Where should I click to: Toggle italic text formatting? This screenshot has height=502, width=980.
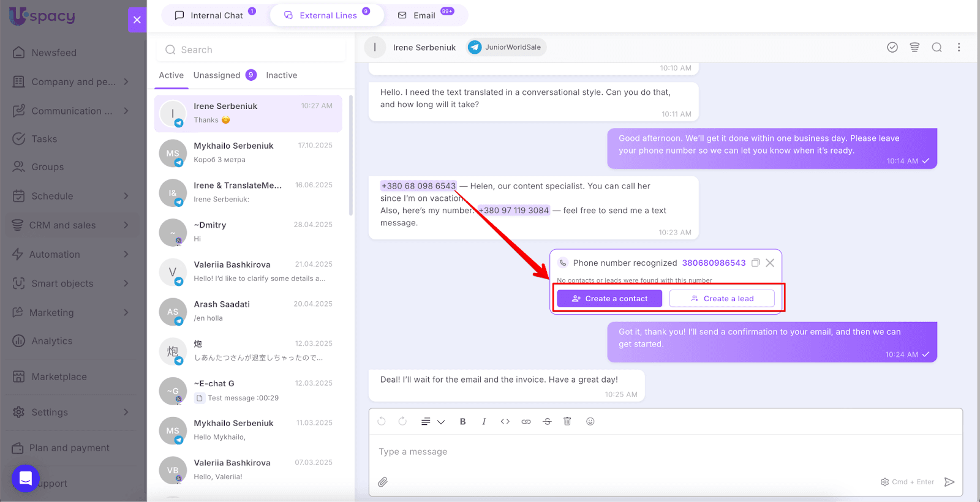tap(484, 421)
